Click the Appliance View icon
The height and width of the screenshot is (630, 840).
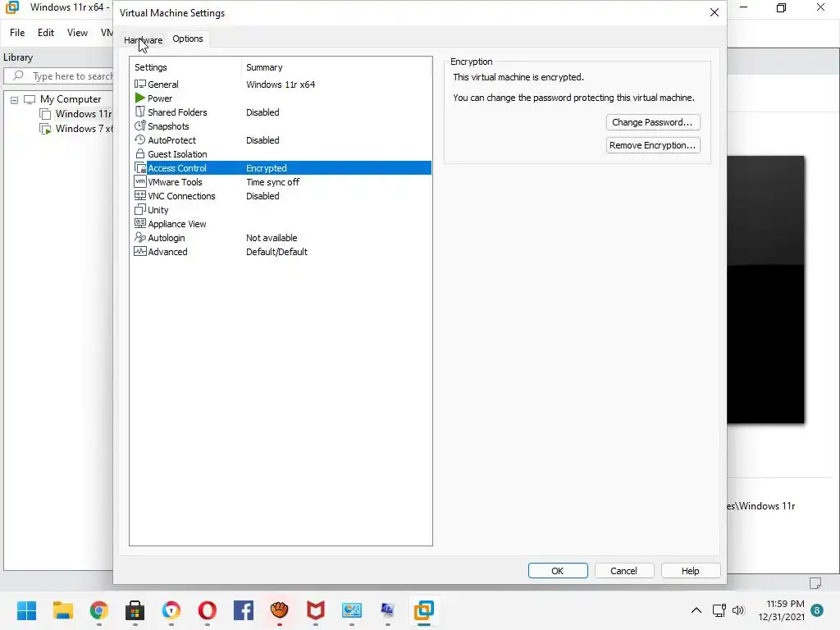(139, 223)
